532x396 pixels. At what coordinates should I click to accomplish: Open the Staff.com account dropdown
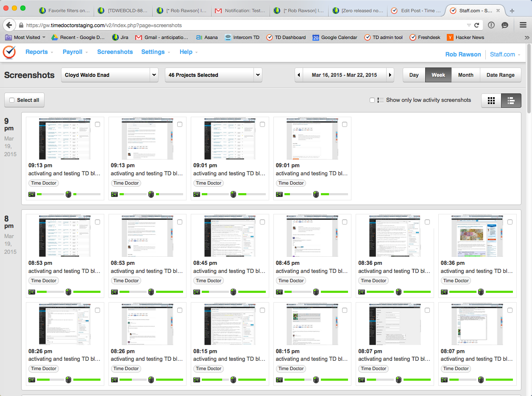point(505,54)
